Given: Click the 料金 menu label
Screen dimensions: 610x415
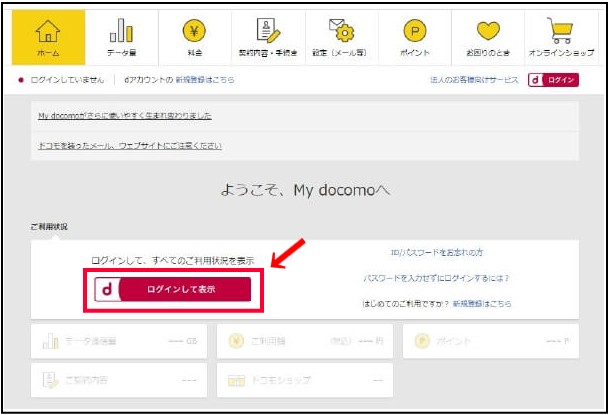Looking at the screenshot, I should pos(195,53).
